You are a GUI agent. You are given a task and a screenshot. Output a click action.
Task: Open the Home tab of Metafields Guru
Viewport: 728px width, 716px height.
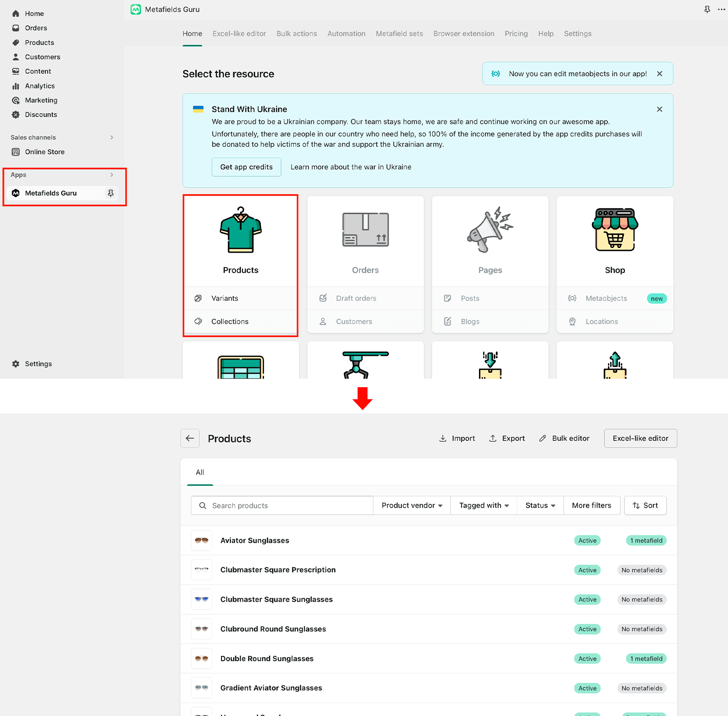tap(193, 34)
